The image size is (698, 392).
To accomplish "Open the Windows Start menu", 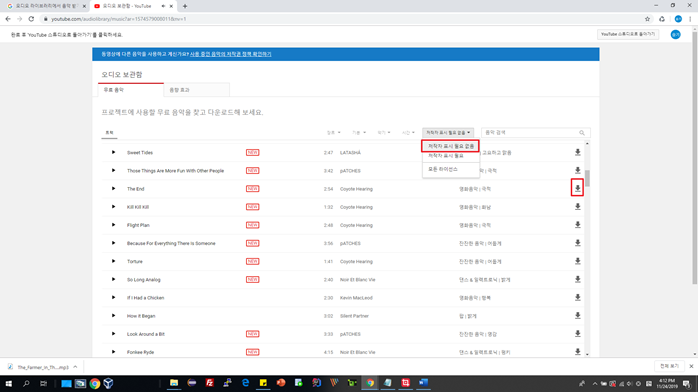I will (x=8, y=383).
